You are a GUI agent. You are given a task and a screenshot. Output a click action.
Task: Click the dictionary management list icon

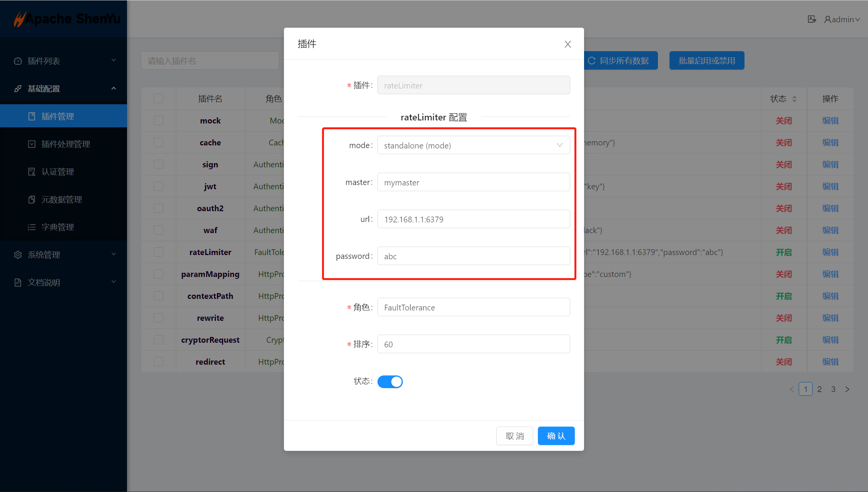pos(32,227)
